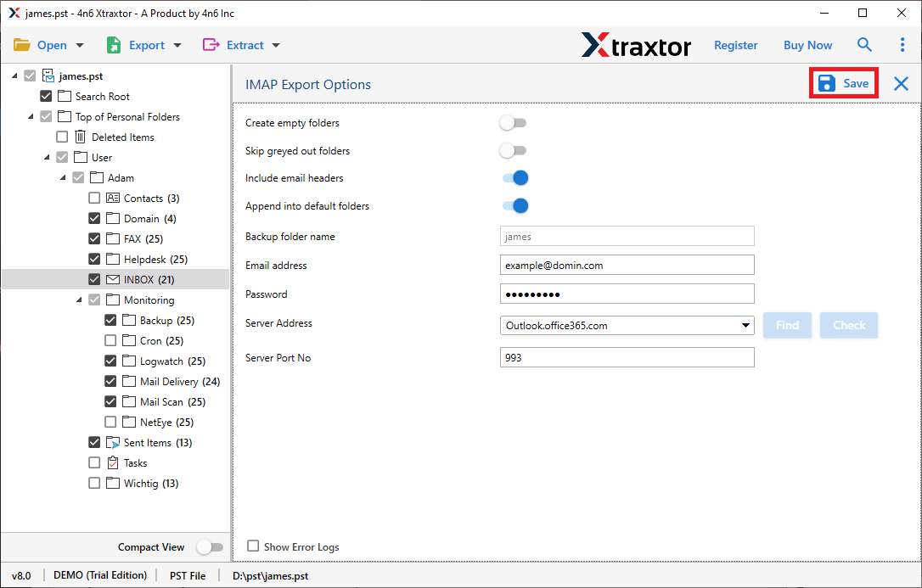Check the Show Error Logs checkbox
Screen dimensions: 922x588
[253, 546]
